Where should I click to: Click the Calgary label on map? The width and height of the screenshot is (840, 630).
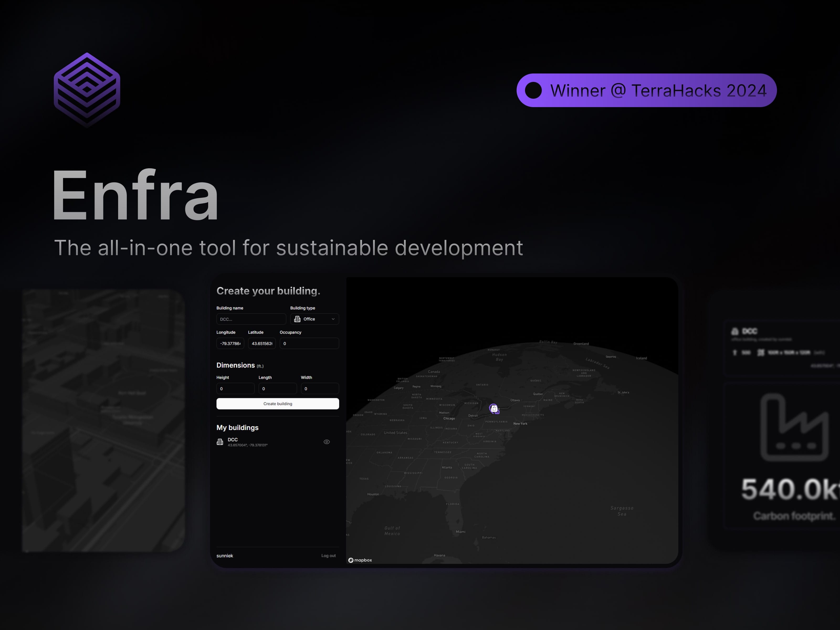point(398,388)
